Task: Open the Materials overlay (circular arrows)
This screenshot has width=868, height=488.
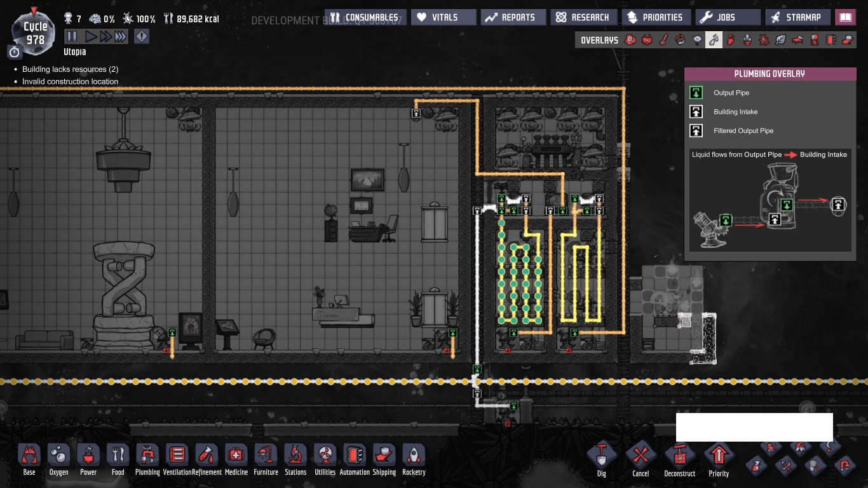Action: point(681,40)
